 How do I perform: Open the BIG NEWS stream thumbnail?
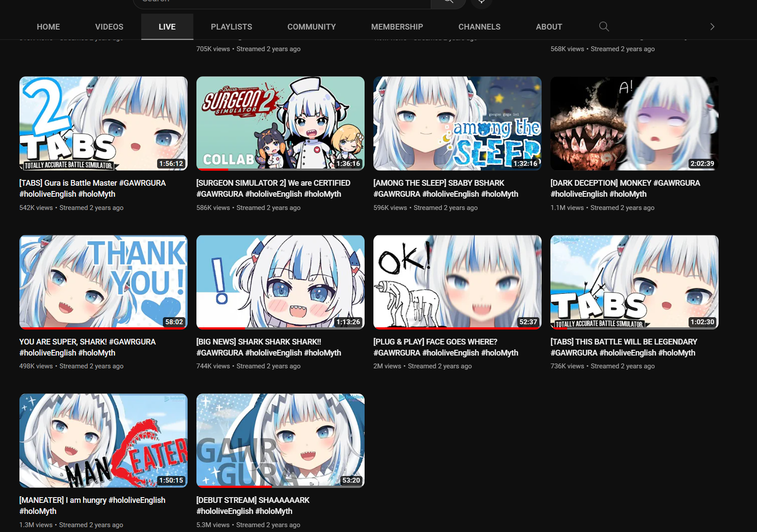(280, 282)
